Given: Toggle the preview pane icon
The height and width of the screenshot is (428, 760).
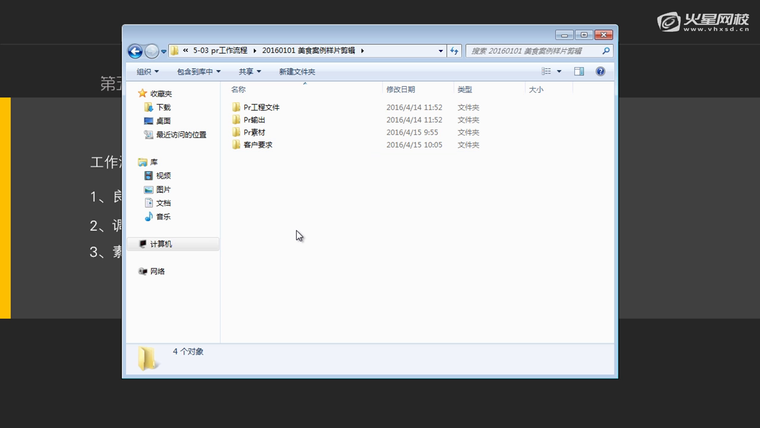Looking at the screenshot, I should point(579,72).
